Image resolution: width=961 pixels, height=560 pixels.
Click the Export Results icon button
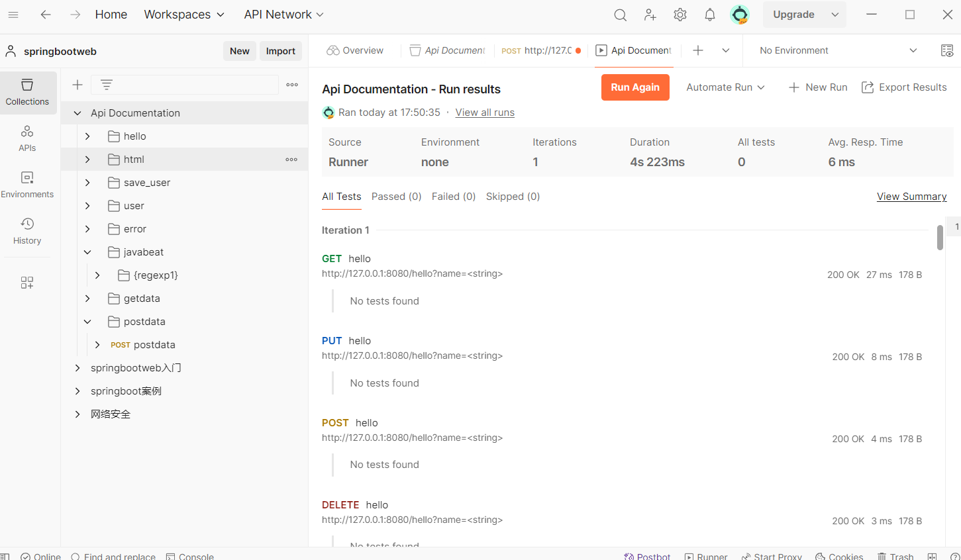[904, 87]
